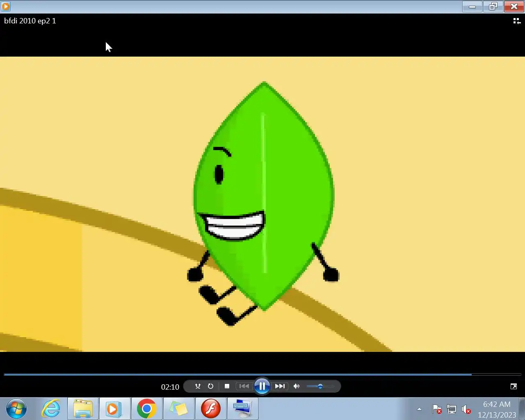The width and height of the screenshot is (525, 420).
Task: Launch Internet Explorer from the taskbar
Action: [51, 409]
